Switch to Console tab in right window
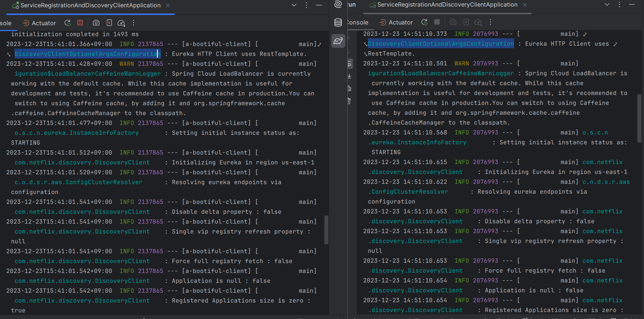 click(x=358, y=22)
